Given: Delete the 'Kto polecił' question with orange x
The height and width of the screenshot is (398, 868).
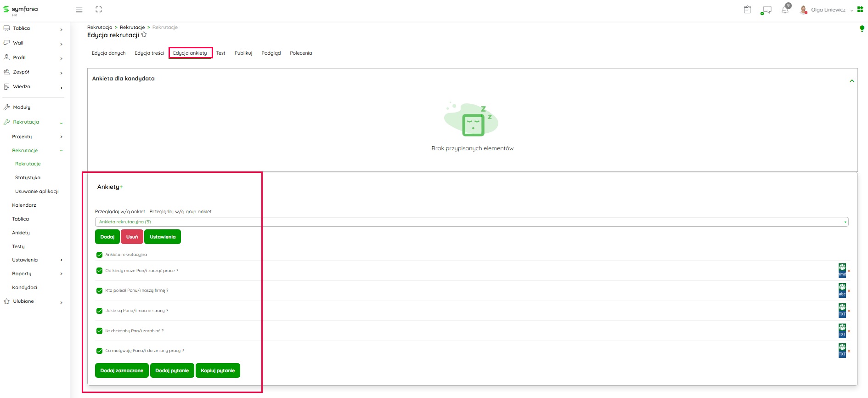Looking at the screenshot, I should (x=849, y=291).
